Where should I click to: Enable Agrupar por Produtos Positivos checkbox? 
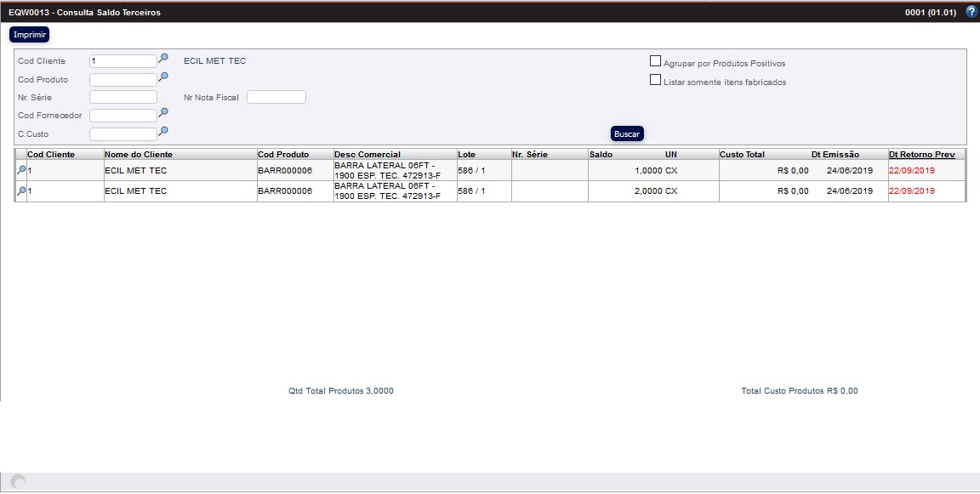pyautogui.click(x=655, y=61)
